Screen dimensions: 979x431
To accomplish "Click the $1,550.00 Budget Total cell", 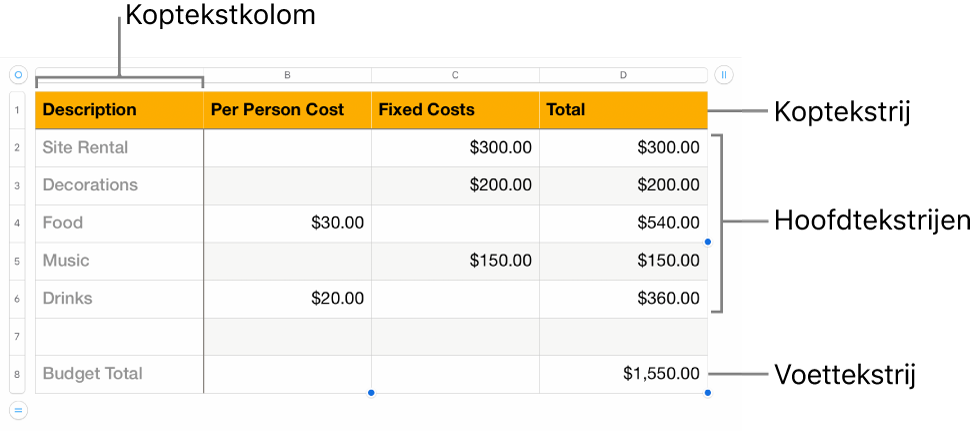I will (623, 374).
